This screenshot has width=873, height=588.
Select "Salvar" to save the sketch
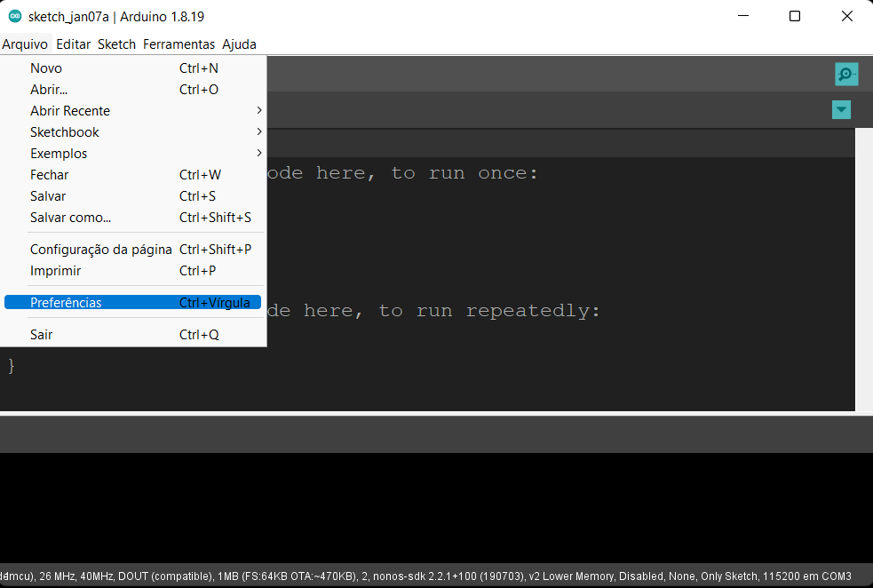coord(48,195)
